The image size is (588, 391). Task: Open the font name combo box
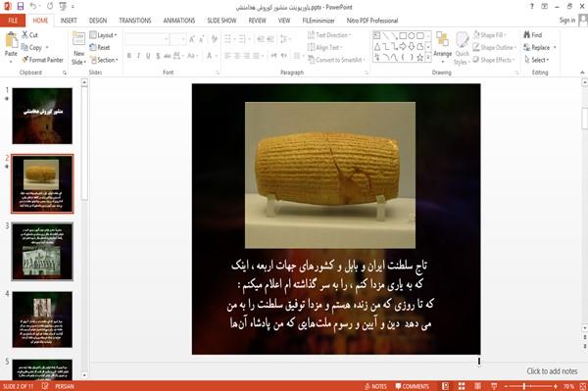[147, 39]
